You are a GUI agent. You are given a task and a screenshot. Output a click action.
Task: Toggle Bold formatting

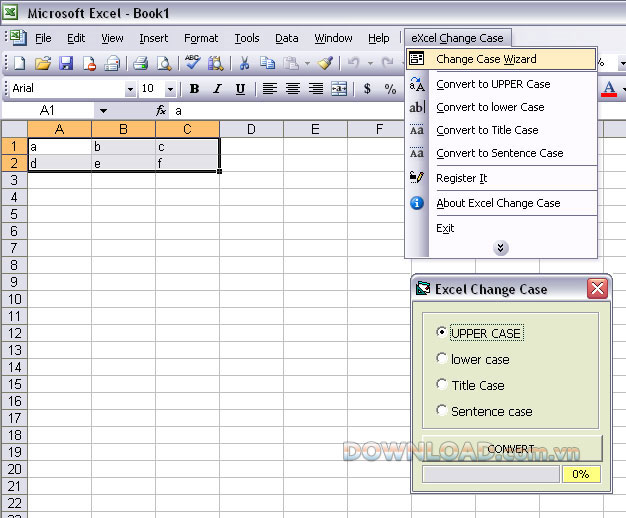[x=194, y=89]
